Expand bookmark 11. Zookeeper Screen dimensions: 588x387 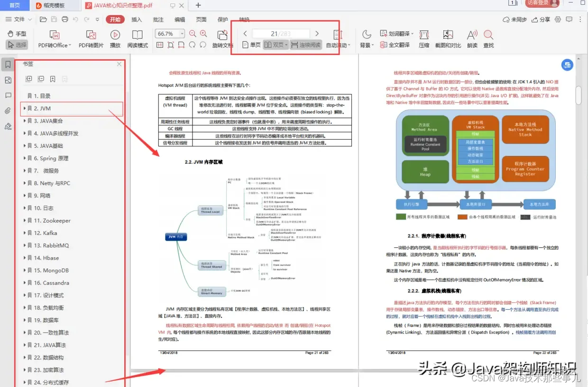click(24, 220)
